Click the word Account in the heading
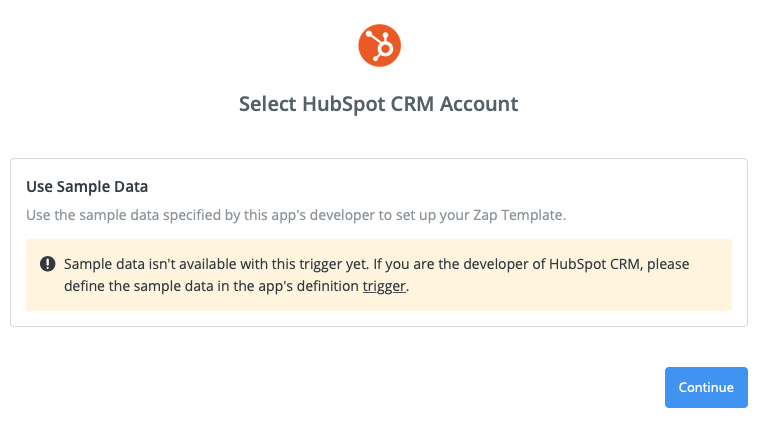 [479, 104]
